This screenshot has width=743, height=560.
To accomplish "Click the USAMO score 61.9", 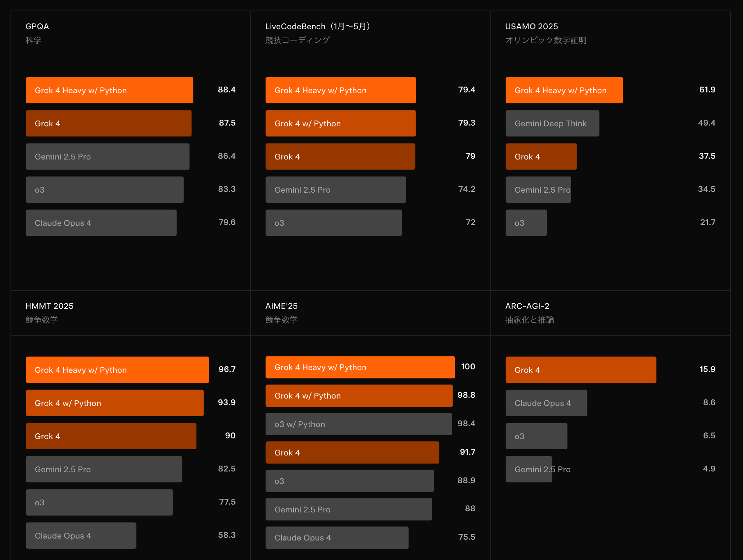I will (707, 90).
